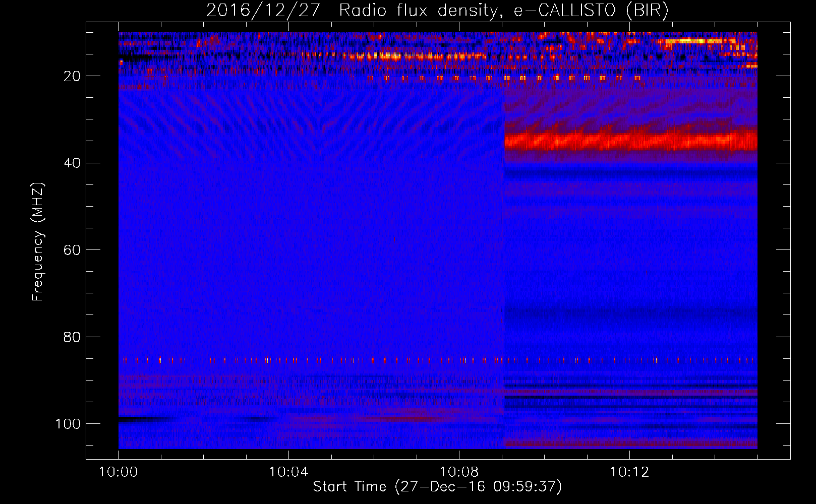Image resolution: width=816 pixels, height=504 pixels.
Task: Click the '10:04' time tick label
Action: tap(288, 472)
